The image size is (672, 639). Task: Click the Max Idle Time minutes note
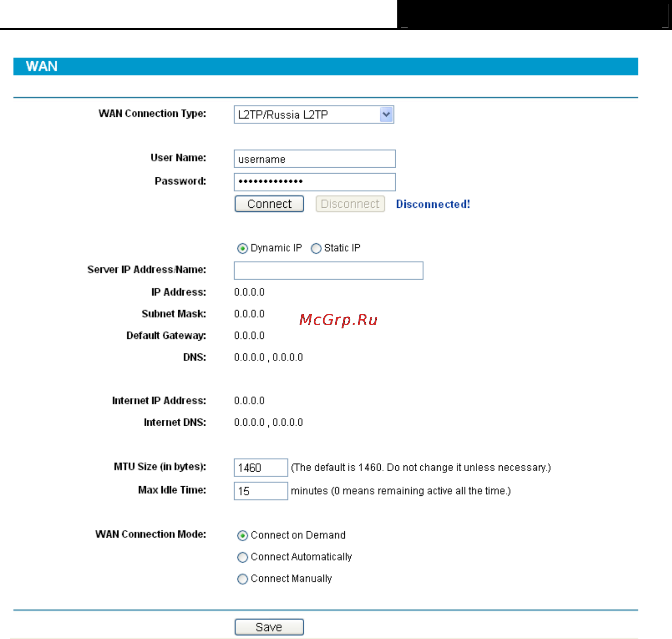[401, 491]
